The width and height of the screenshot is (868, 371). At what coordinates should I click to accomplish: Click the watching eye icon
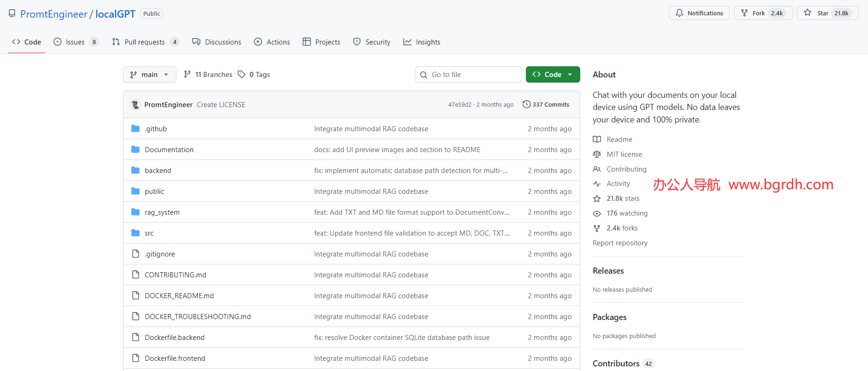tap(597, 213)
